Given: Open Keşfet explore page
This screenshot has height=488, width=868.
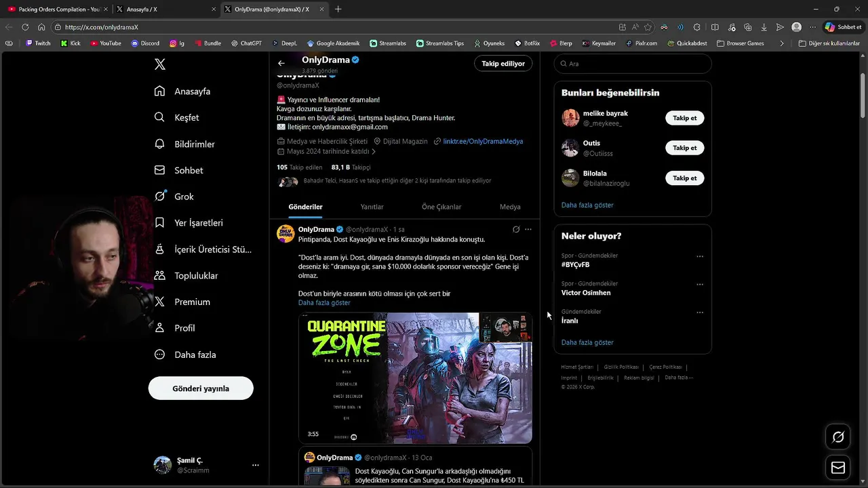Looking at the screenshot, I should point(177,117).
